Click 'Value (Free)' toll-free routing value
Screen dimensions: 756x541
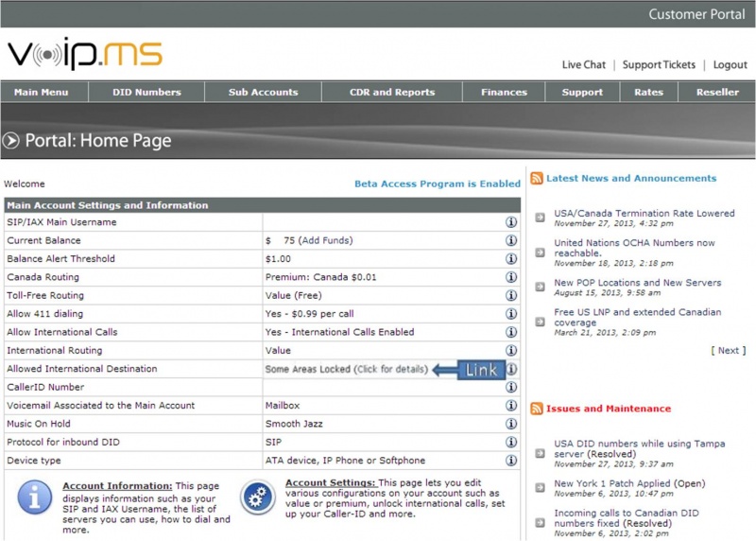[x=293, y=295]
